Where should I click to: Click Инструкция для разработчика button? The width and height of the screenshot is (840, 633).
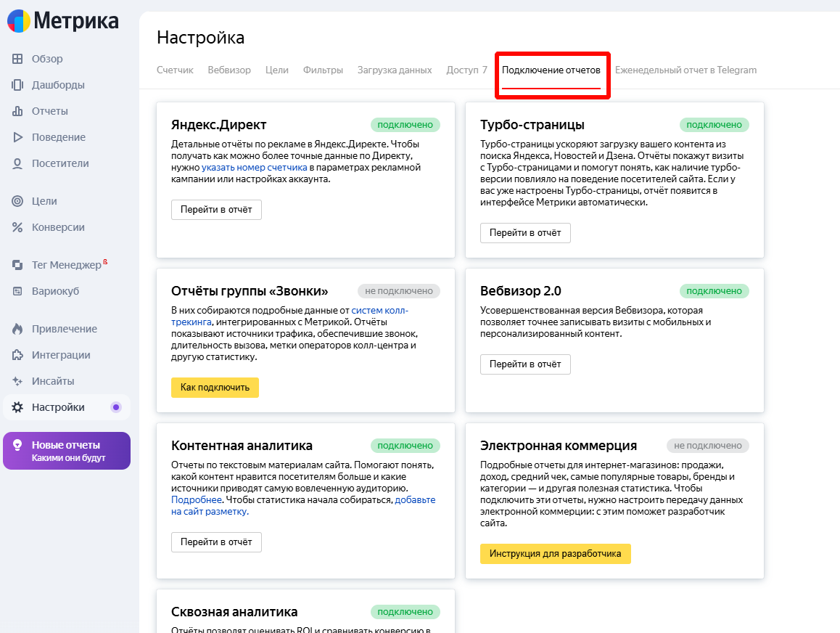(x=555, y=554)
